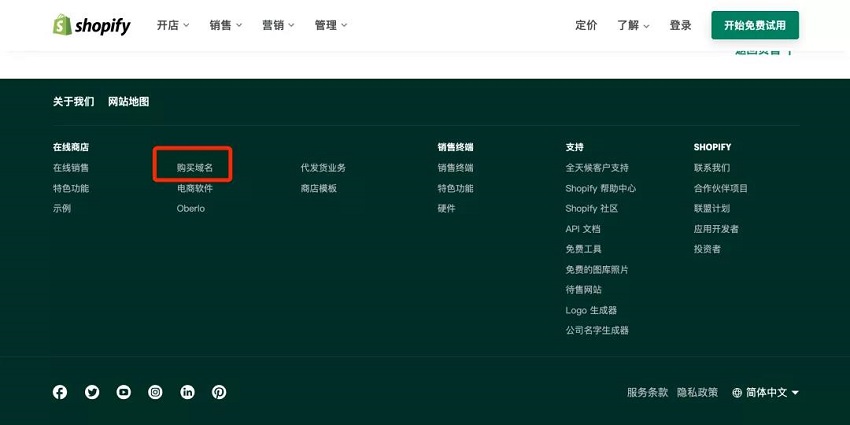
Task: Expand the 营销 navigation menu
Action: 278,25
